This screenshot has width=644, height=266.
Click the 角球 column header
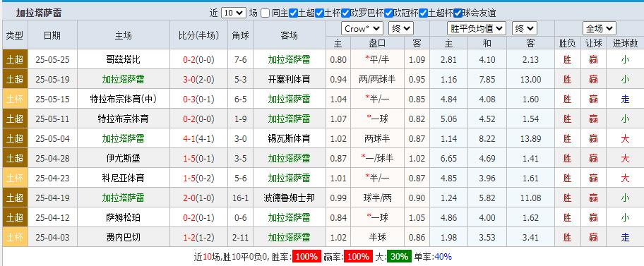[x=241, y=35]
